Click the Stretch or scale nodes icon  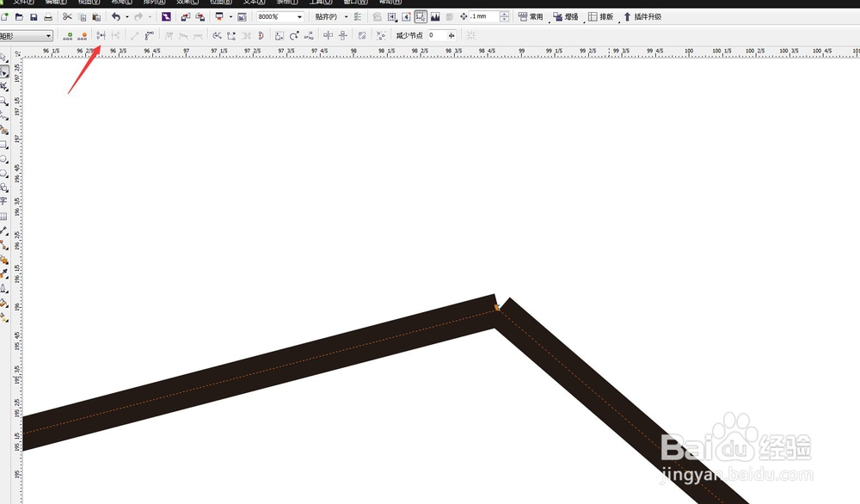(x=279, y=35)
